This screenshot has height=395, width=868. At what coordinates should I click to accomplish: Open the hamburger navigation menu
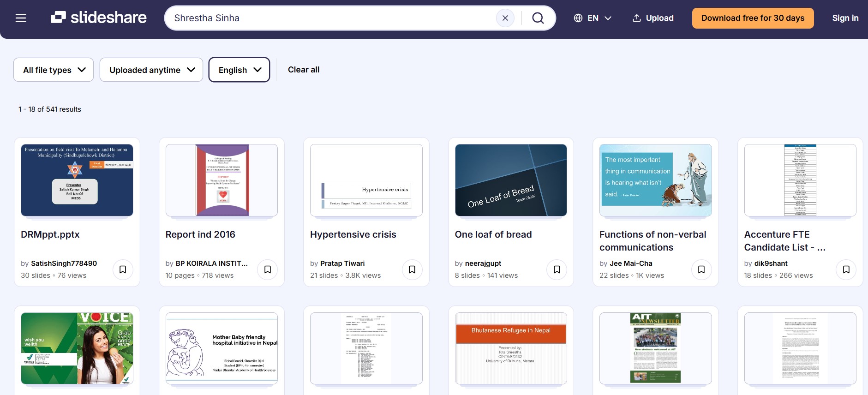(x=21, y=18)
